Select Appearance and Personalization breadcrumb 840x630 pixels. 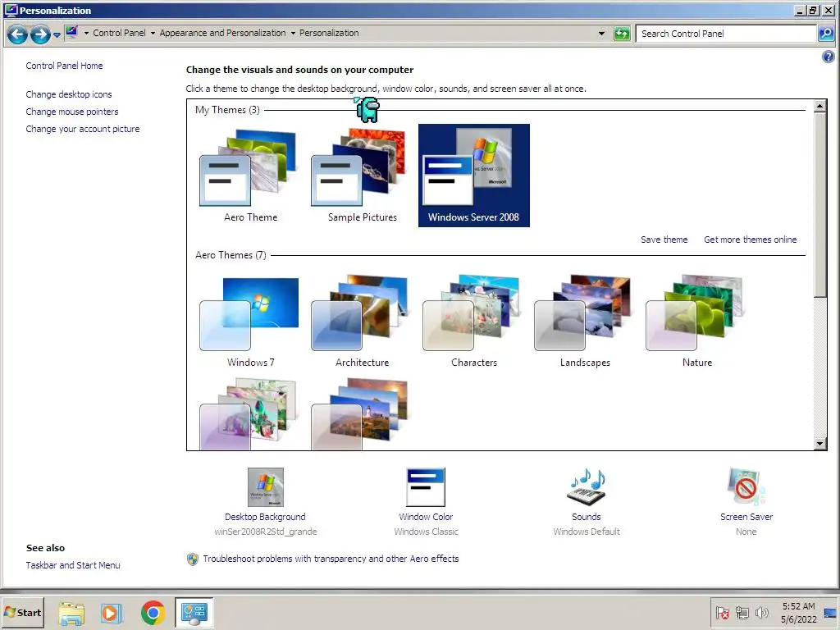[222, 33]
